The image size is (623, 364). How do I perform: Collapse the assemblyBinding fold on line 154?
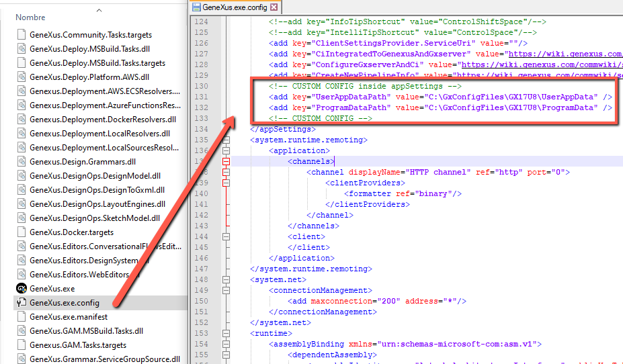tap(226, 344)
